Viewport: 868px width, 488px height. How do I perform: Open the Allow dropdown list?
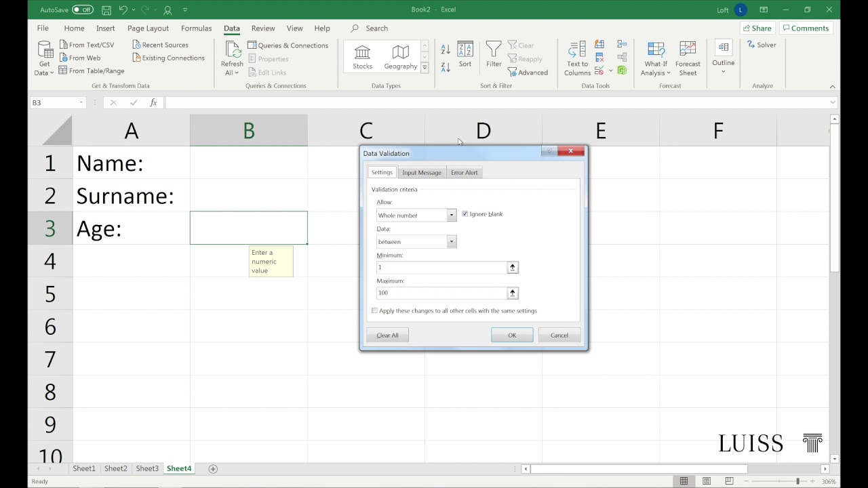click(451, 215)
